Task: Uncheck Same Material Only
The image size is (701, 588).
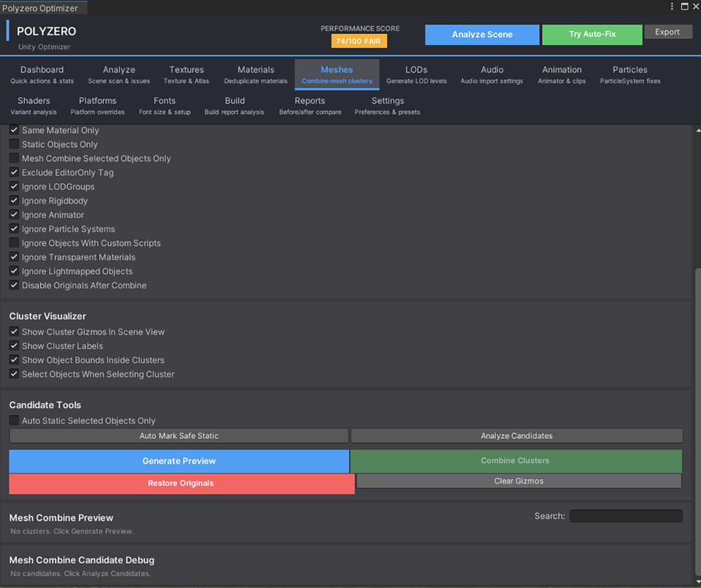Action: 14,130
